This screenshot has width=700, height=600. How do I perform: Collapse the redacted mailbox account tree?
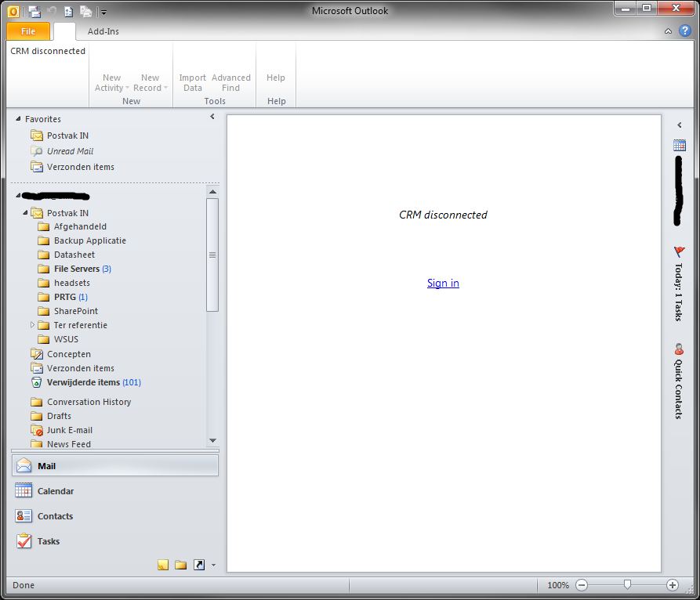point(18,195)
